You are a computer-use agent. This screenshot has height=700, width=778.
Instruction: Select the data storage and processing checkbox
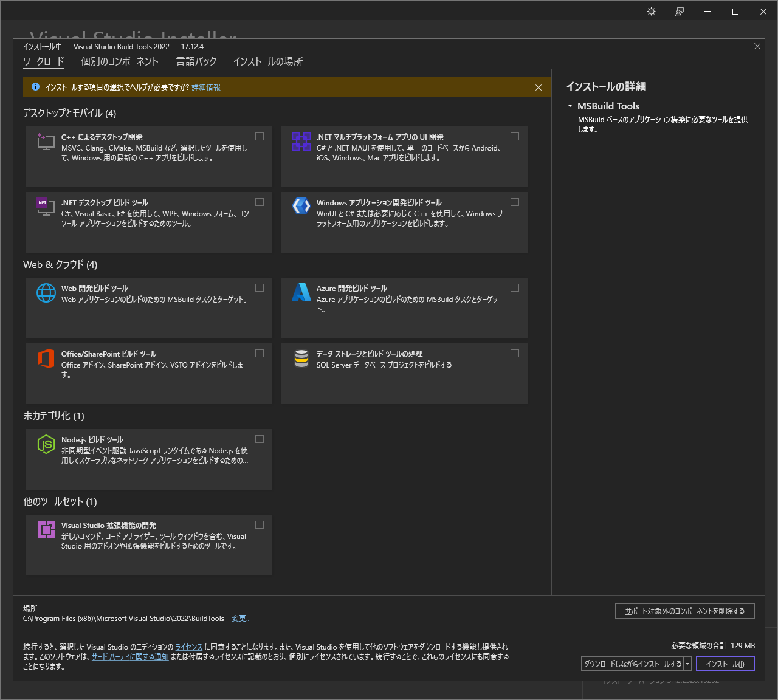point(515,353)
